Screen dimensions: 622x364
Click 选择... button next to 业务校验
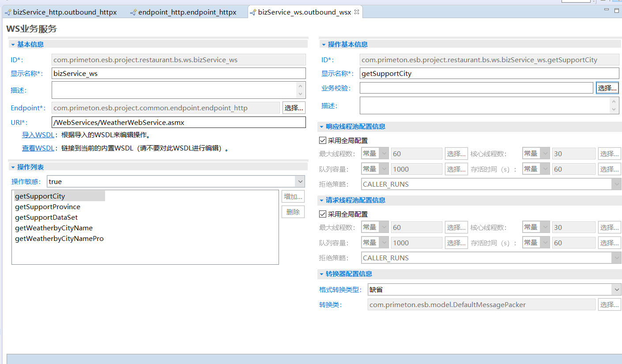point(607,88)
